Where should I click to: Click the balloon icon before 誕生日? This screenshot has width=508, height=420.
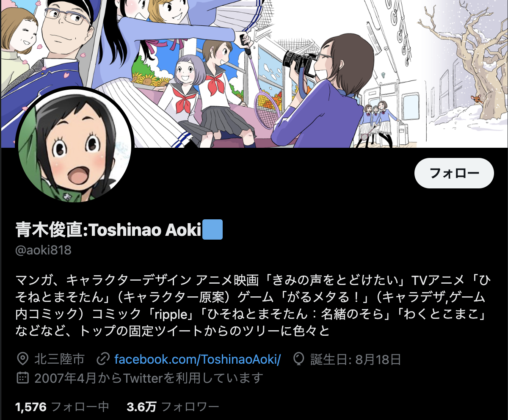tap(299, 360)
